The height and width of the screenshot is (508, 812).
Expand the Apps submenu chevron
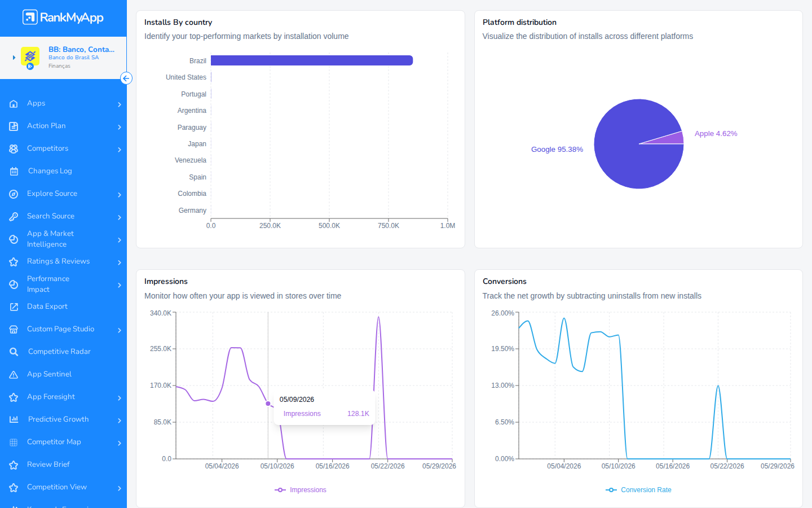tap(120, 104)
